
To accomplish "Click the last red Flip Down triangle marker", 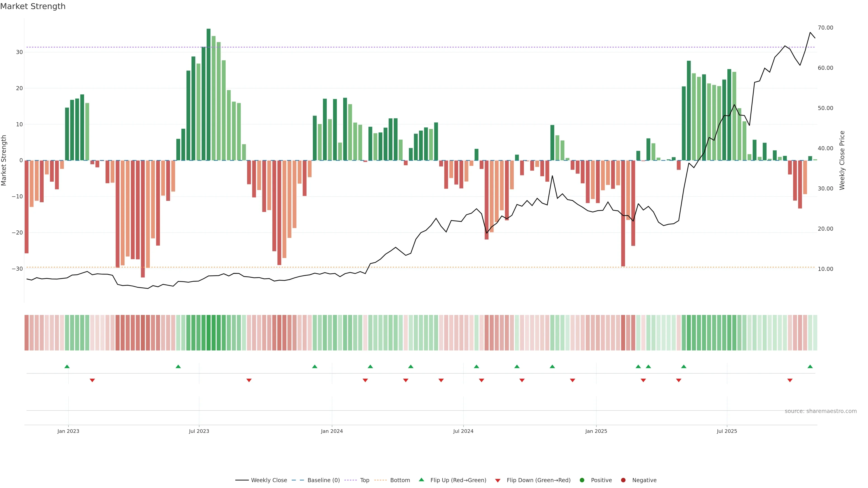I will pos(790,380).
